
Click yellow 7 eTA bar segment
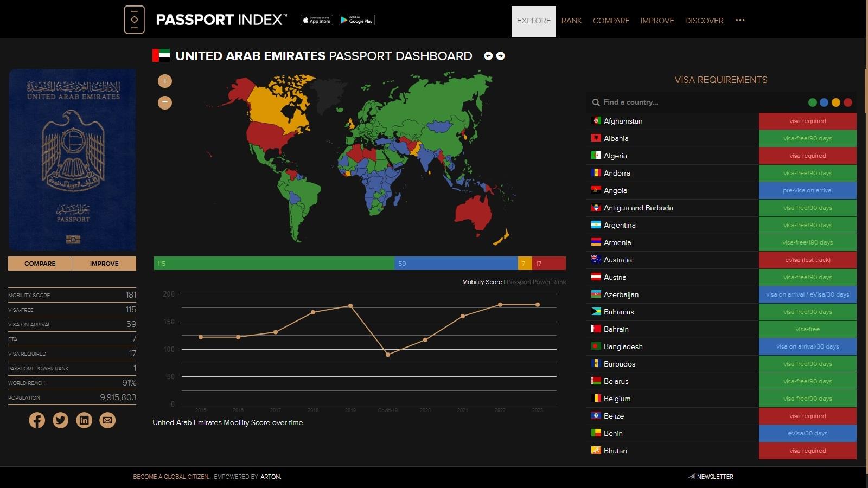coord(525,264)
